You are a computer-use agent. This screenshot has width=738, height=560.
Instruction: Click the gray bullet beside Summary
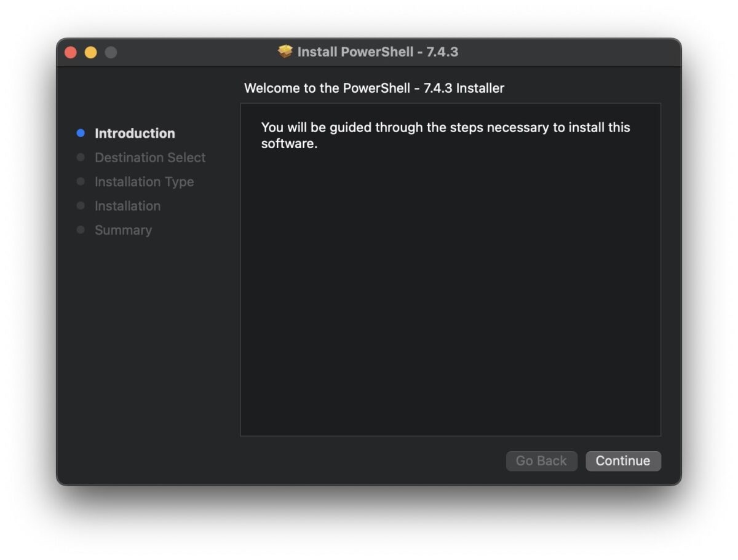click(81, 230)
